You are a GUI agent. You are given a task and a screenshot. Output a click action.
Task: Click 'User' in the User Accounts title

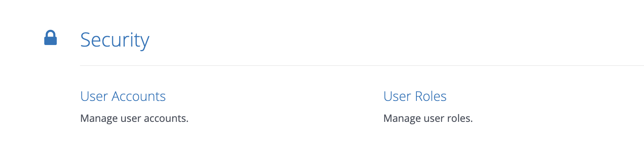(x=94, y=96)
